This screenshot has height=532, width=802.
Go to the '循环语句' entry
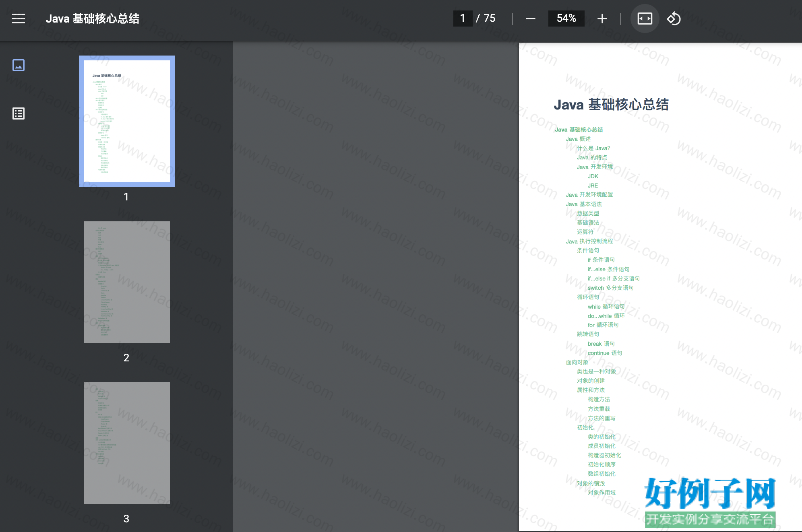click(x=588, y=297)
